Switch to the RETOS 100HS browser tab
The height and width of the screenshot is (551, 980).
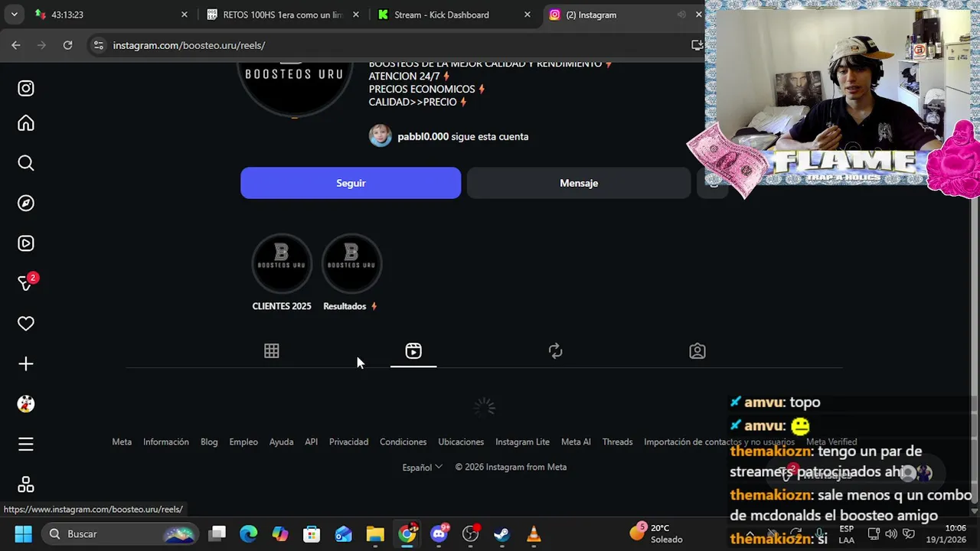click(x=283, y=15)
